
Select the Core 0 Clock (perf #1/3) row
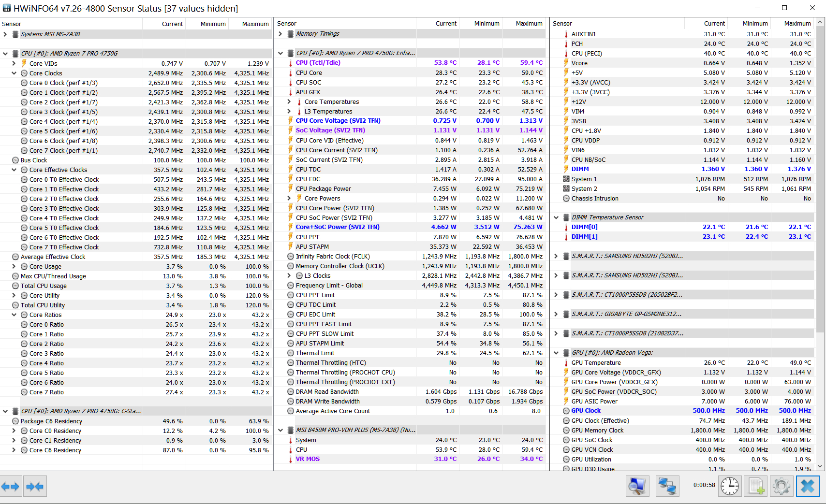pos(135,83)
